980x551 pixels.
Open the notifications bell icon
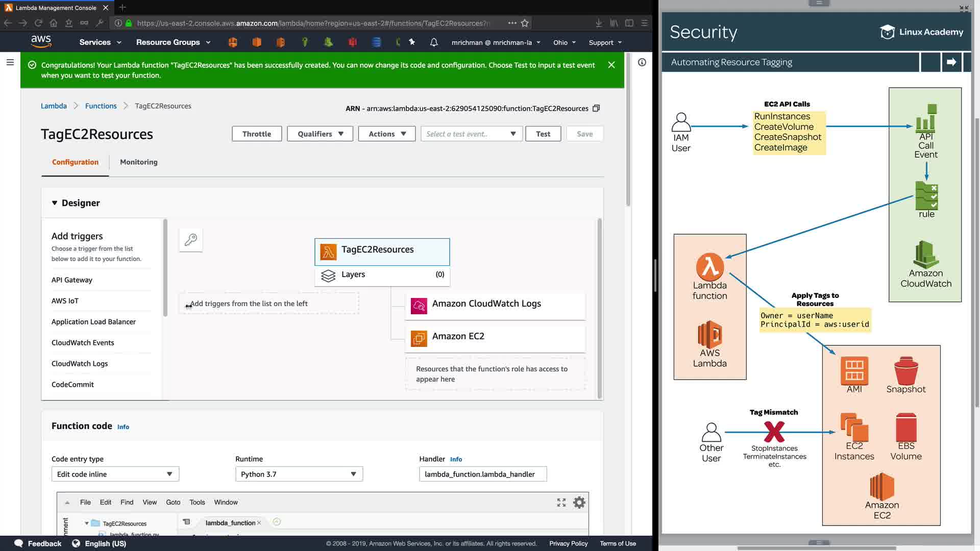(433, 42)
